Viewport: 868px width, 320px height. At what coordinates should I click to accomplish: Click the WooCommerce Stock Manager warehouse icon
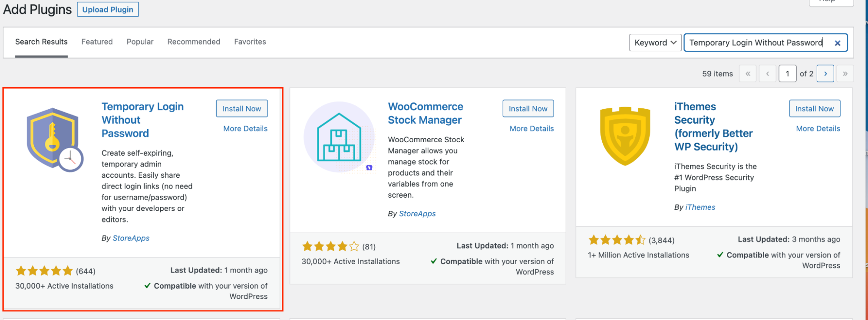pyautogui.click(x=339, y=137)
